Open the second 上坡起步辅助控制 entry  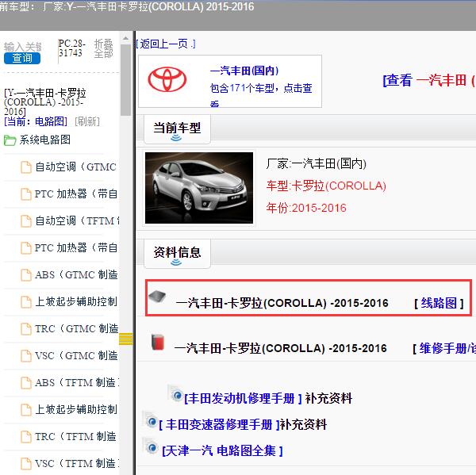[76, 409]
